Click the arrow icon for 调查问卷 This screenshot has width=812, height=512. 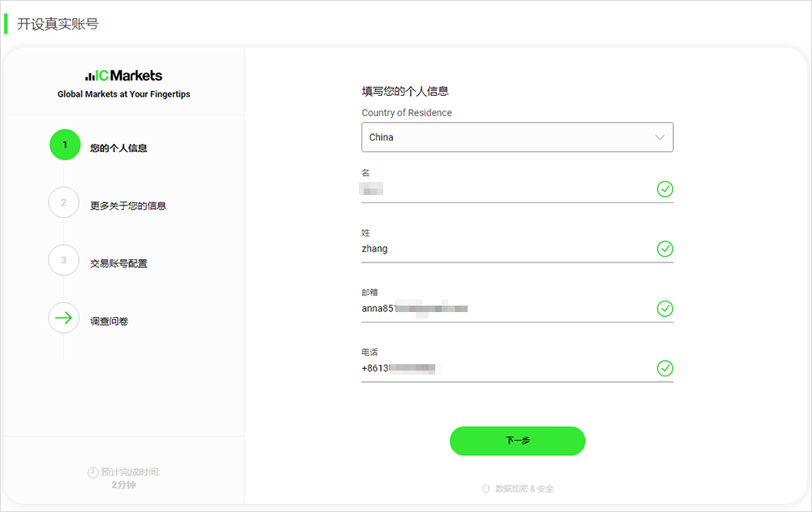pos(64,319)
